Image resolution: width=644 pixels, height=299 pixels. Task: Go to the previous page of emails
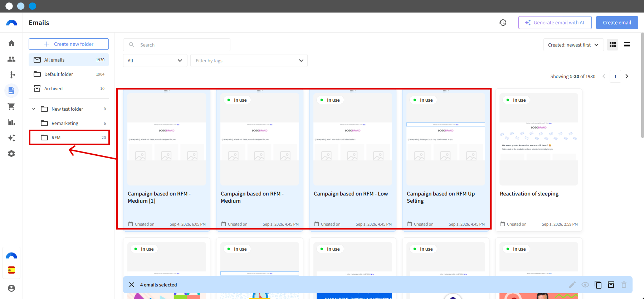click(604, 76)
